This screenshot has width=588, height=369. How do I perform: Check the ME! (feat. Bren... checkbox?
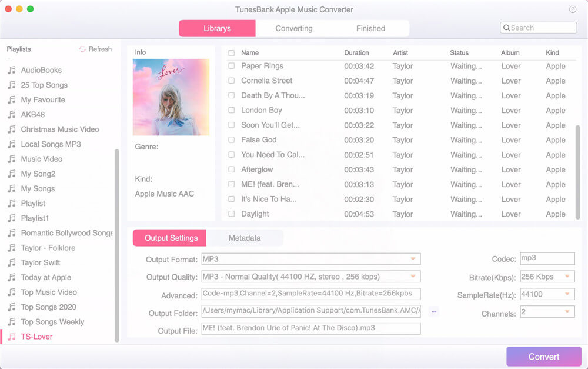pyautogui.click(x=231, y=184)
